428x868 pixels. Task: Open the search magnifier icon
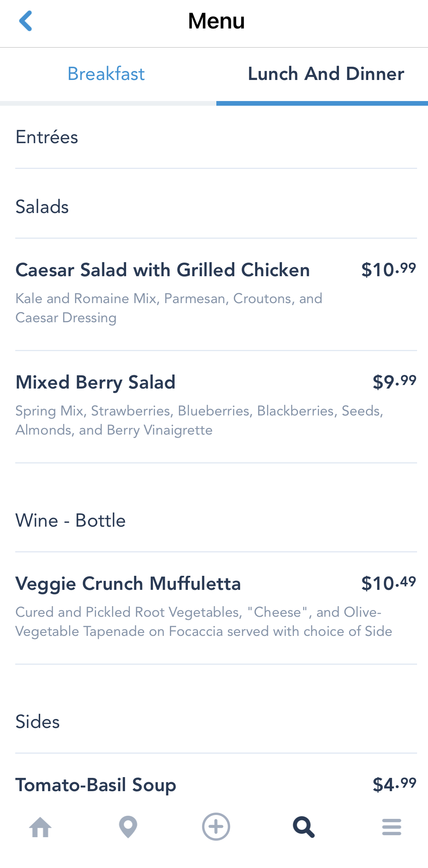point(304,827)
